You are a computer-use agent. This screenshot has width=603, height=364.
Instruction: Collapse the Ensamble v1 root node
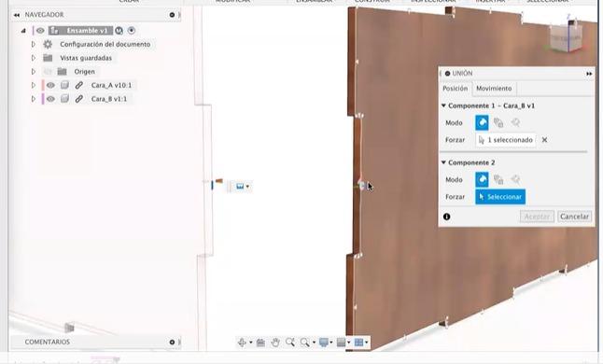pyautogui.click(x=23, y=31)
